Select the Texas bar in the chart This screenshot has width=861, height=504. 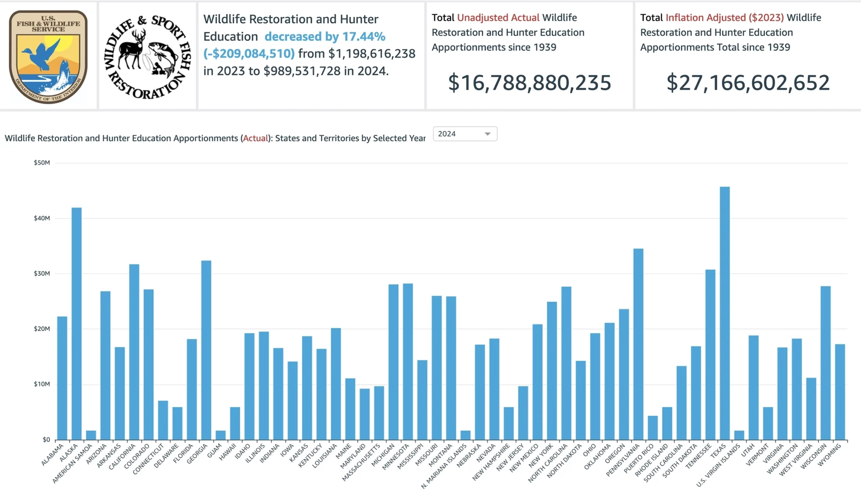725,313
